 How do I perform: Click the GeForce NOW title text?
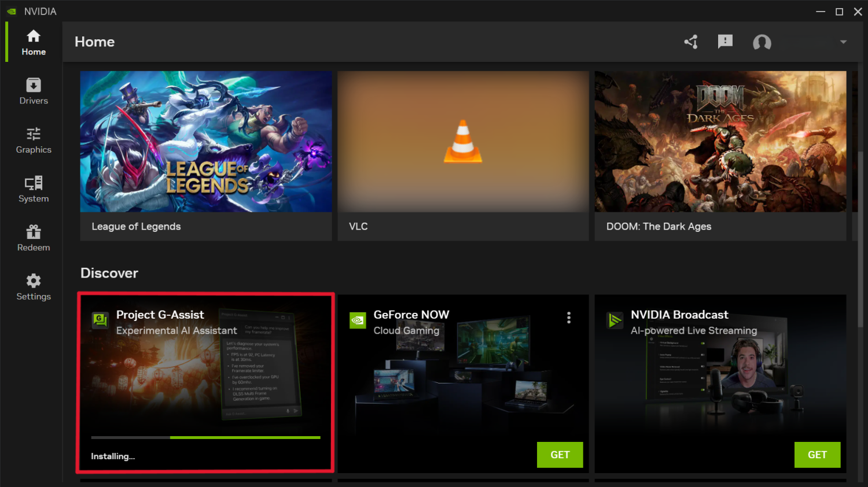(x=411, y=315)
